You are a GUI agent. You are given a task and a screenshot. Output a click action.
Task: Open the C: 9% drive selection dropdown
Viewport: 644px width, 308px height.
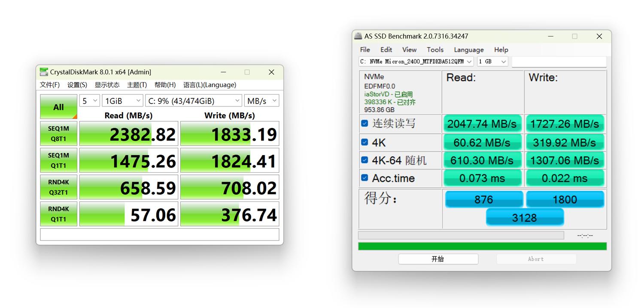click(x=194, y=101)
